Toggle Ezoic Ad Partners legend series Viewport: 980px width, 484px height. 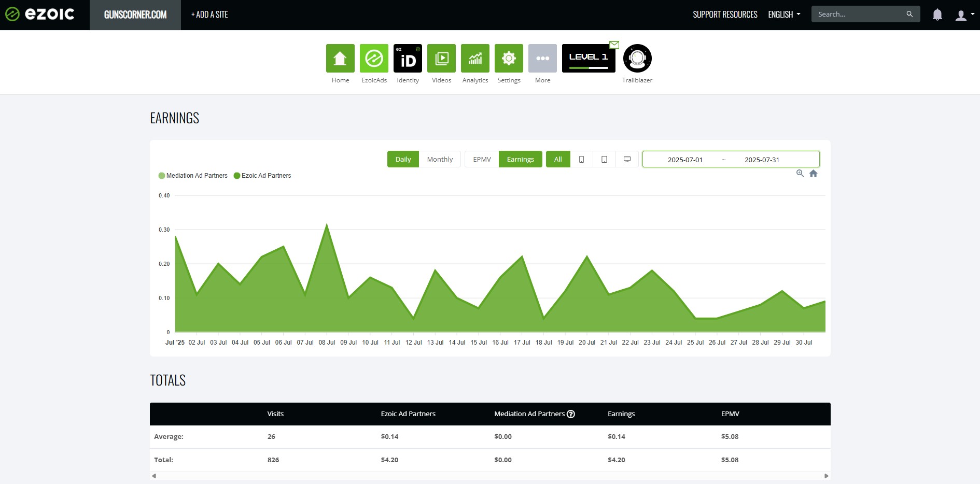point(262,176)
